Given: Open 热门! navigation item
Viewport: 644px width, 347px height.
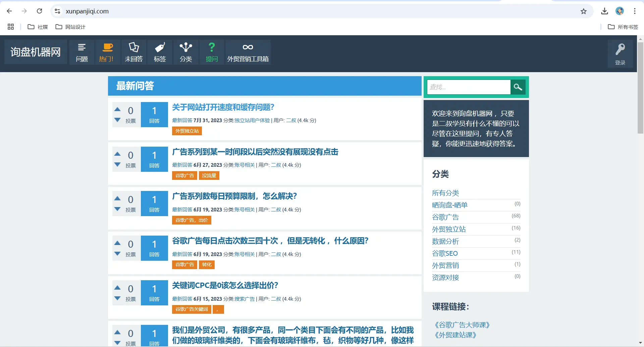Looking at the screenshot, I should coord(107,52).
